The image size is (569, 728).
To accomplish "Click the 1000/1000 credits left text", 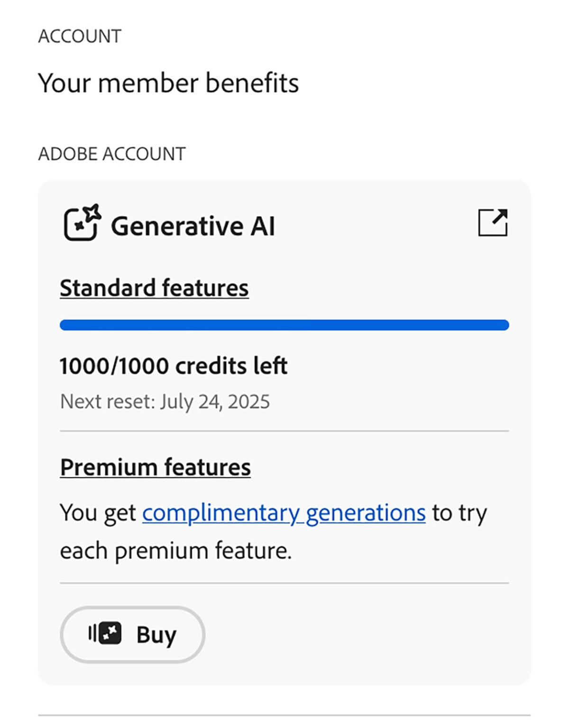I will point(174,365).
